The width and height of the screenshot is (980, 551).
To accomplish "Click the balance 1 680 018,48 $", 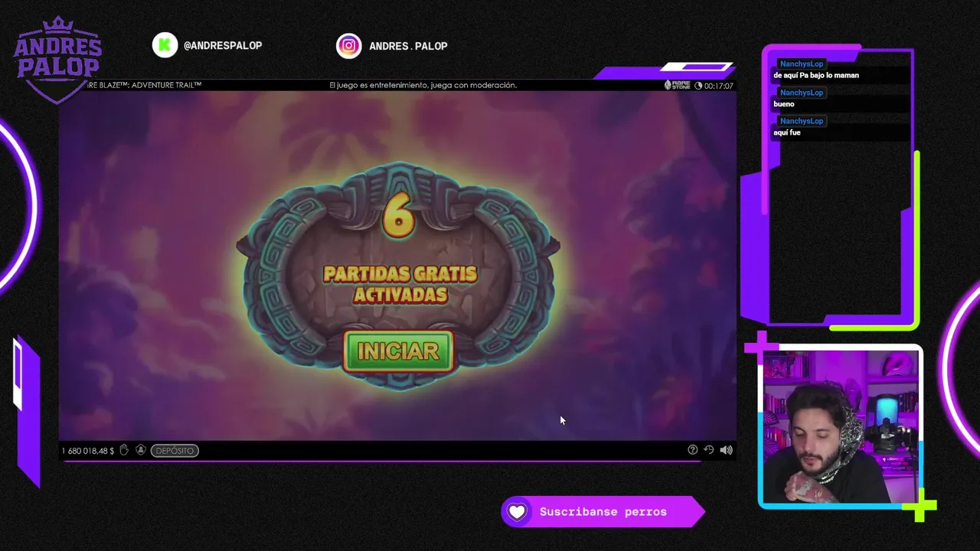I will [87, 451].
